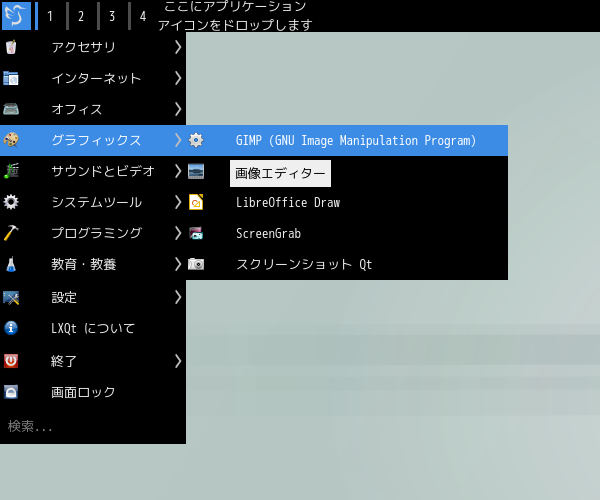
Task: Select 画面ロック to lock screen
Action: tap(93, 392)
